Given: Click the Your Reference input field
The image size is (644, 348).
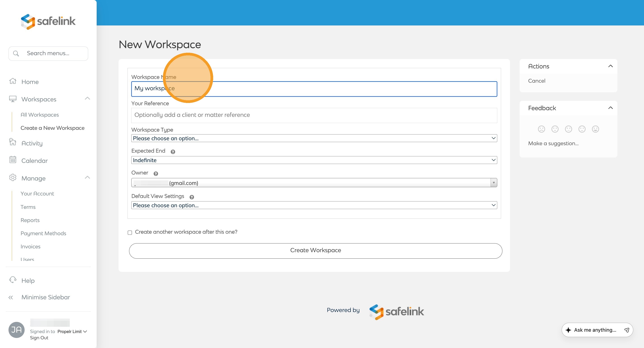Looking at the screenshot, I should click(314, 115).
